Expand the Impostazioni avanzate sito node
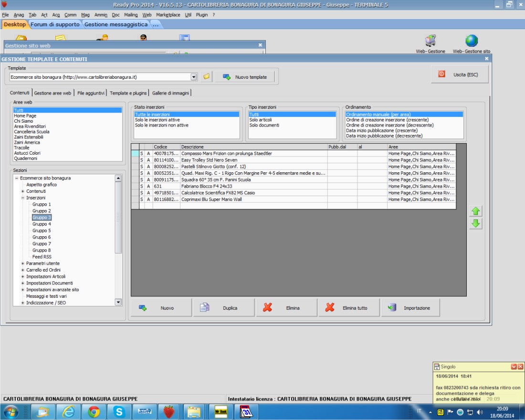The image size is (525, 420). 23,290
